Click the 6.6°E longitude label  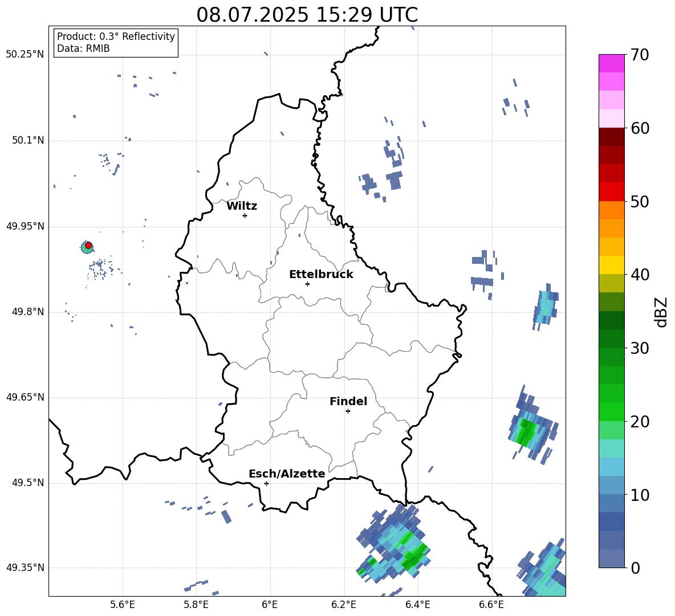491,605
